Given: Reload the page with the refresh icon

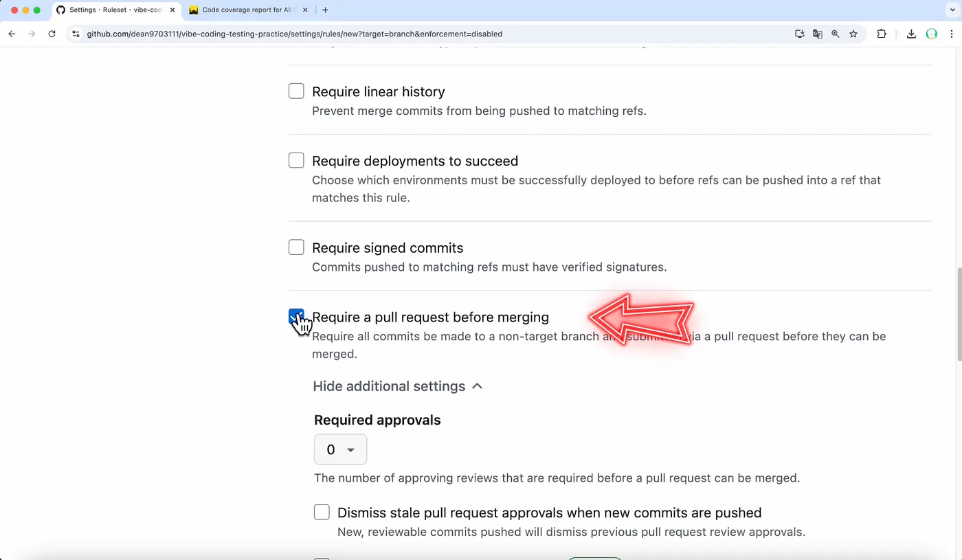Looking at the screenshot, I should coord(52,34).
